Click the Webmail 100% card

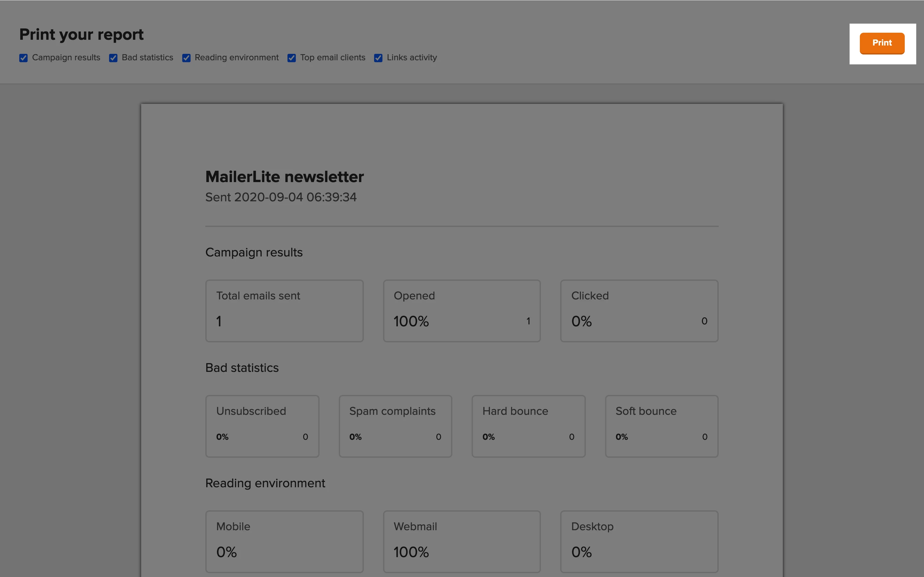point(462,541)
